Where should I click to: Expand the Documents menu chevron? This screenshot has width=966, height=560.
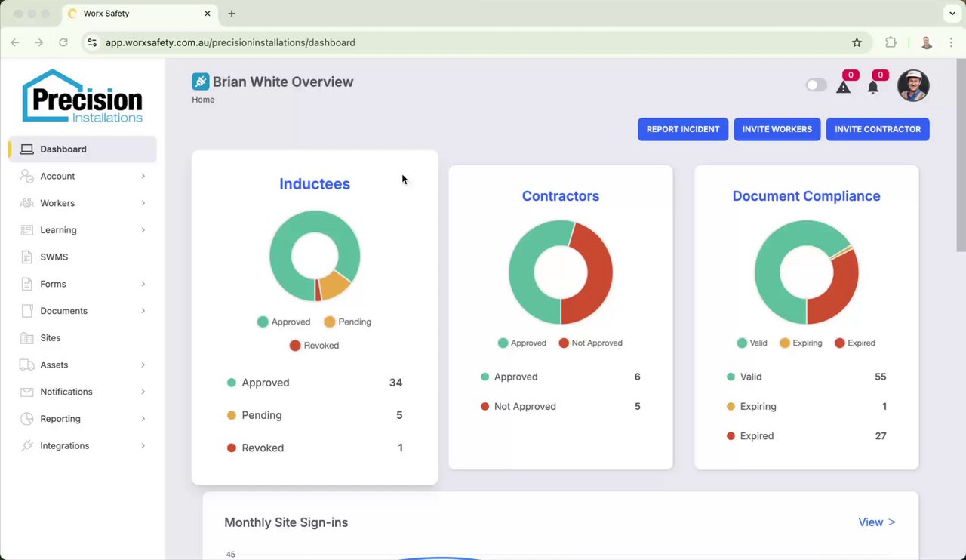tap(143, 311)
